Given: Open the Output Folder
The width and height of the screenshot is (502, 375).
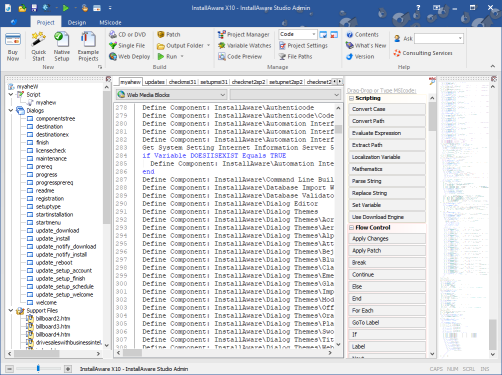Looking at the screenshot, I should [x=180, y=45].
